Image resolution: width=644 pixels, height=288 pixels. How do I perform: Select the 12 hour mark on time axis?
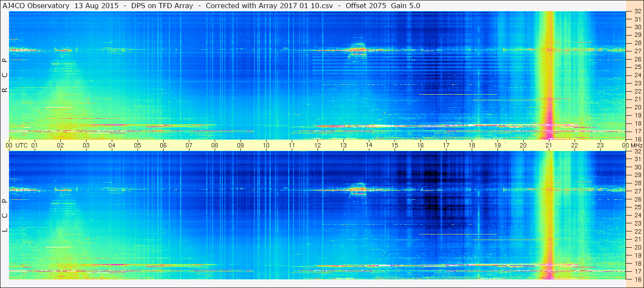[318, 145]
